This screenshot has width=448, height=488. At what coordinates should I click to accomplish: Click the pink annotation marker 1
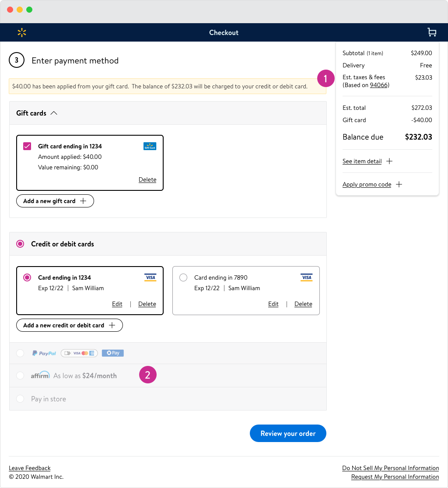pyautogui.click(x=326, y=78)
